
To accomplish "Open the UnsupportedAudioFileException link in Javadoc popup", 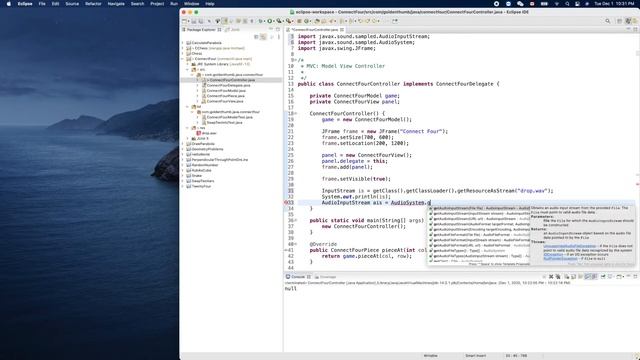I will (x=570, y=246).
